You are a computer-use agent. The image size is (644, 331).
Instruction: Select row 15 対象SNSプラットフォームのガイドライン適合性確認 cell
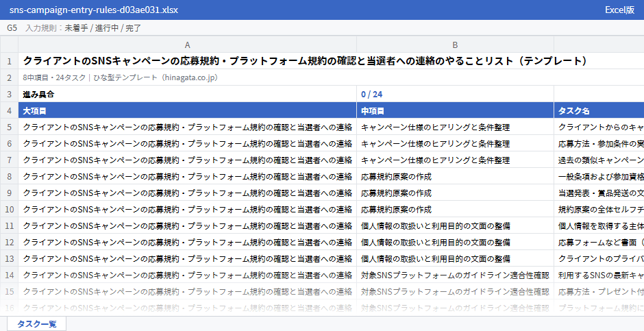455,291
